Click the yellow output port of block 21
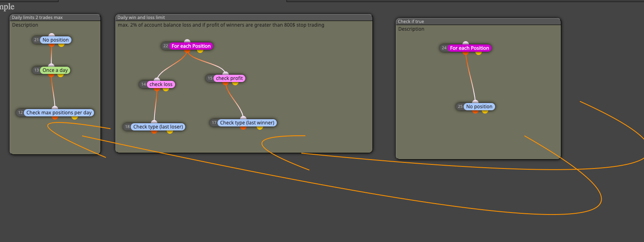Image resolution: width=644 pixels, height=242 pixels. (x=61, y=45)
